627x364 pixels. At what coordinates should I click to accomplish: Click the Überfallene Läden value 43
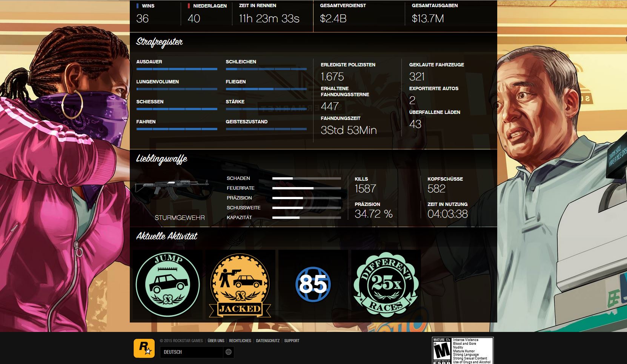[415, 124]
